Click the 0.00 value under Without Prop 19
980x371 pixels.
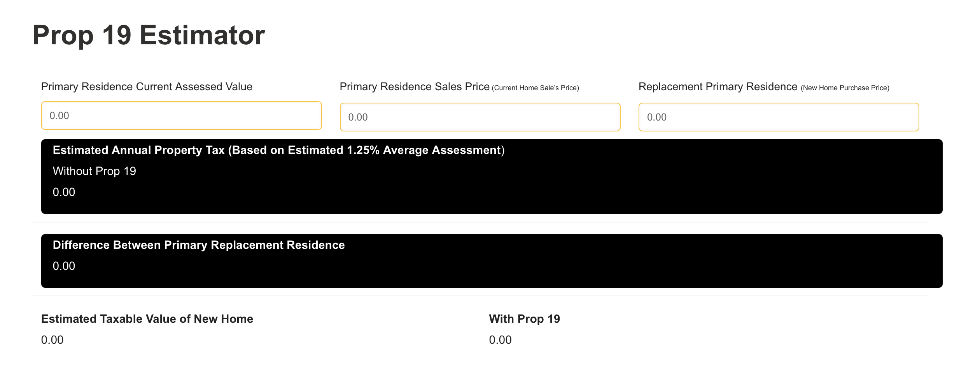[64, 192]
